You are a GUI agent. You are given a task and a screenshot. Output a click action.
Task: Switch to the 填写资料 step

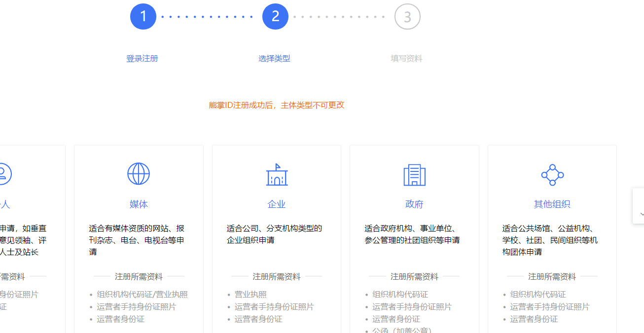[406, 58]
